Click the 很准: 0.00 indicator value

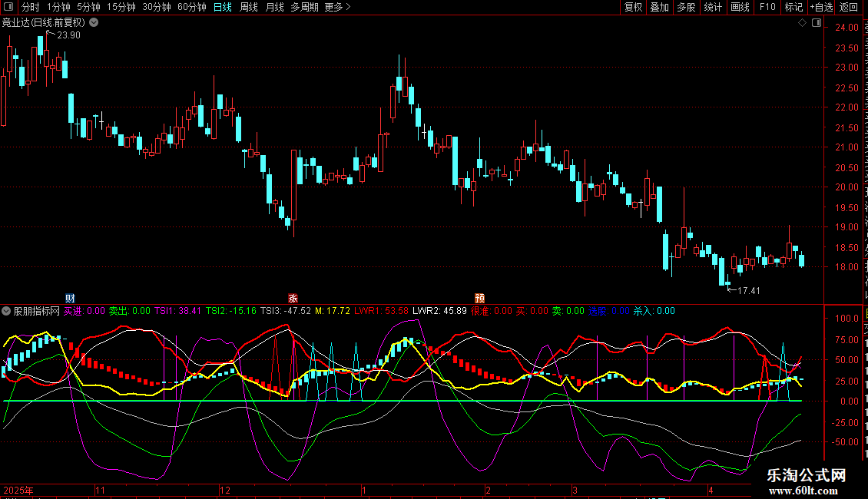(492, 311)
